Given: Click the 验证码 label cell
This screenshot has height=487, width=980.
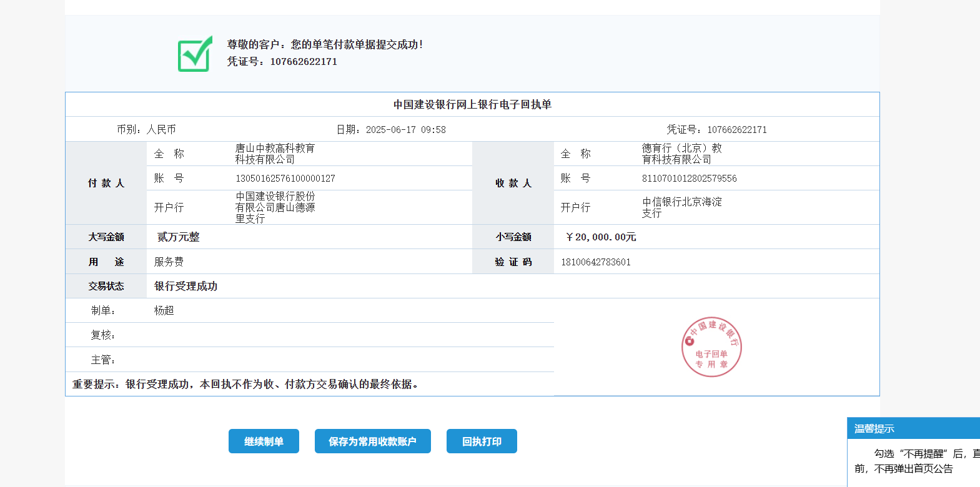Looking at the screenshot, I should pos(513,262).
